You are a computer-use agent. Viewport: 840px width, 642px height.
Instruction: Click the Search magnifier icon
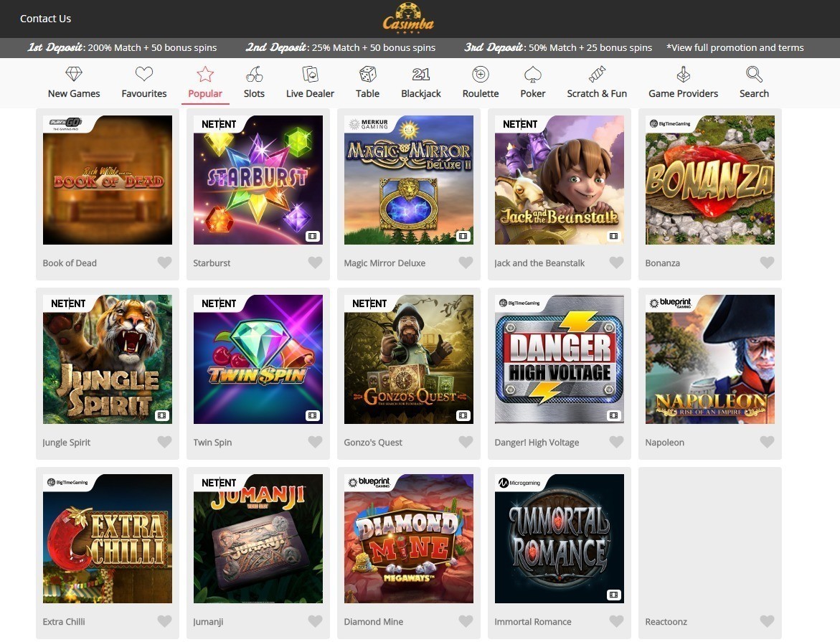(x=755, y=74)
